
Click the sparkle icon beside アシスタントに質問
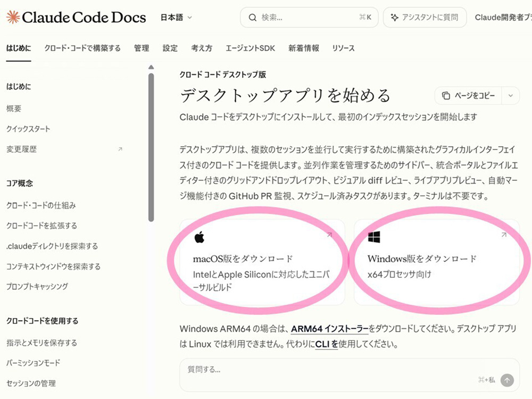click(394, 18)
